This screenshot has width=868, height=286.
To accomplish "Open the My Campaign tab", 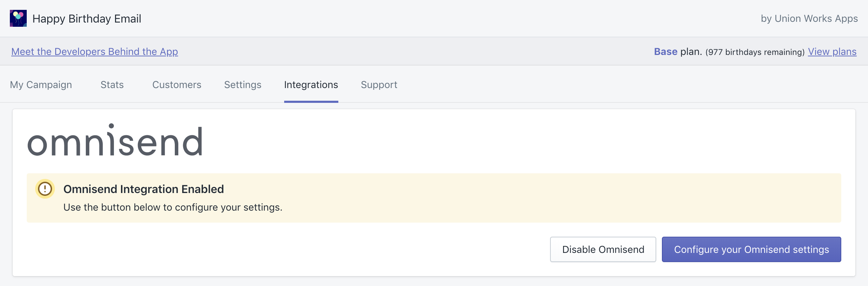I will [41, 85].
